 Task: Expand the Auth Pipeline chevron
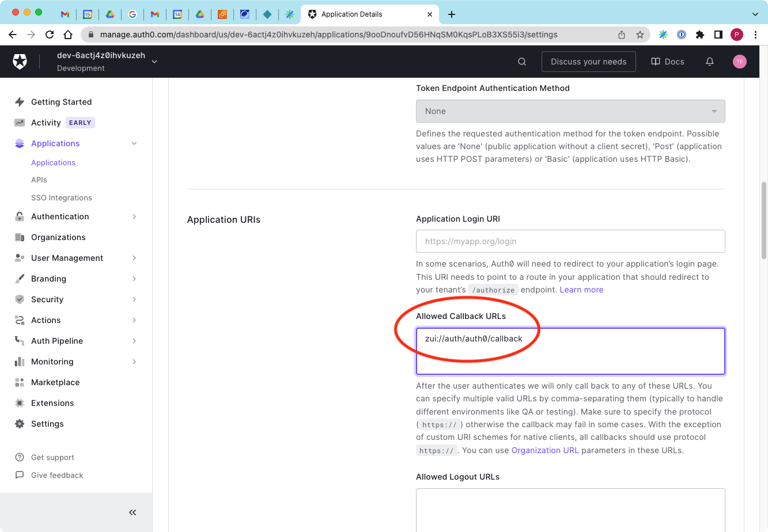[134, 341]
